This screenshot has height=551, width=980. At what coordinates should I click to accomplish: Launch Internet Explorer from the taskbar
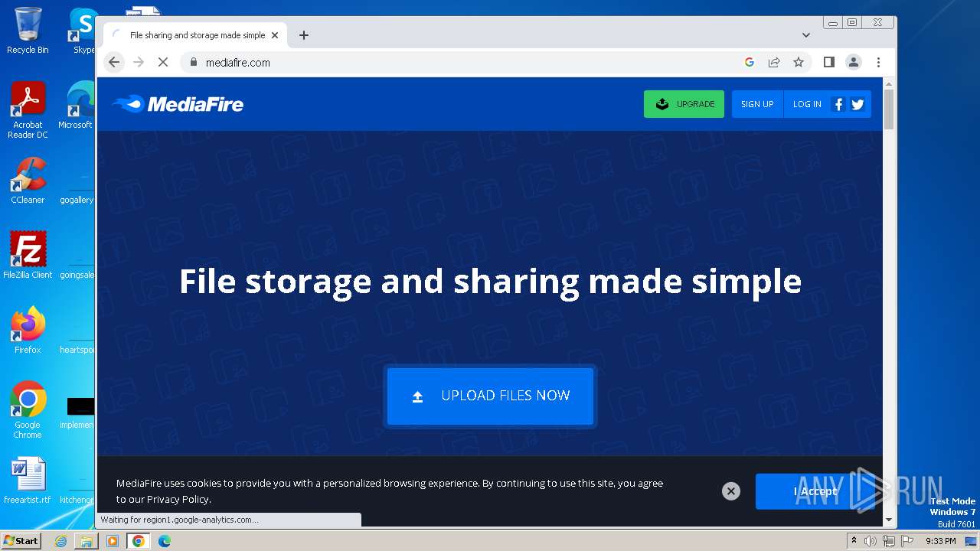(60, 541)
